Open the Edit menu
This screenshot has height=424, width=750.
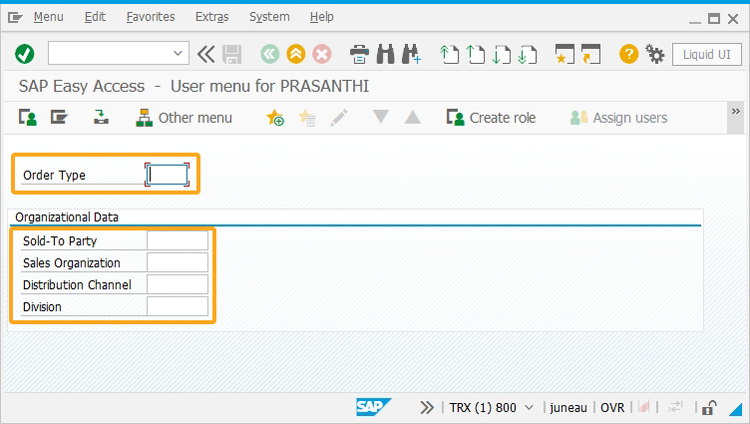pyautogui.click(x=95, y=17)
